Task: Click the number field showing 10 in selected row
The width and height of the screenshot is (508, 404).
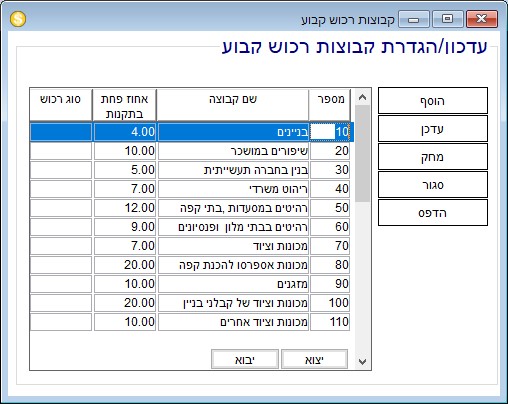Action: (x=330, y=132)
